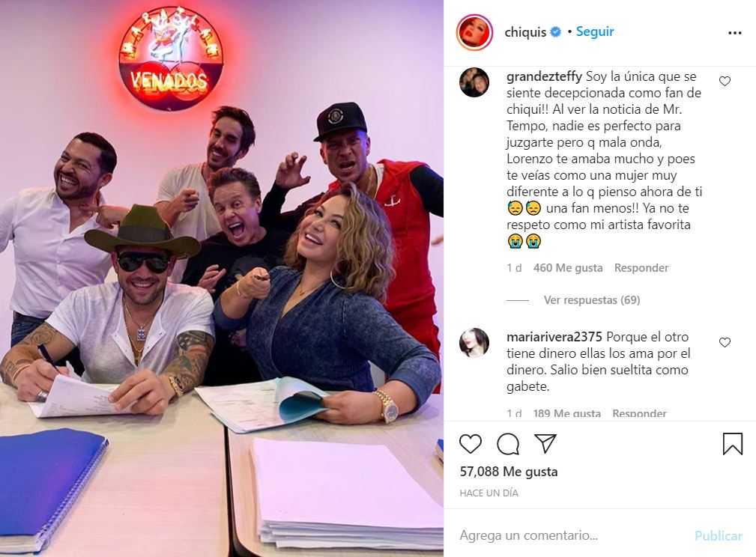This screenshot has height=557, width=756.
Task: Open mariarivera2375's avatar
Action: [x=474, y=343]
